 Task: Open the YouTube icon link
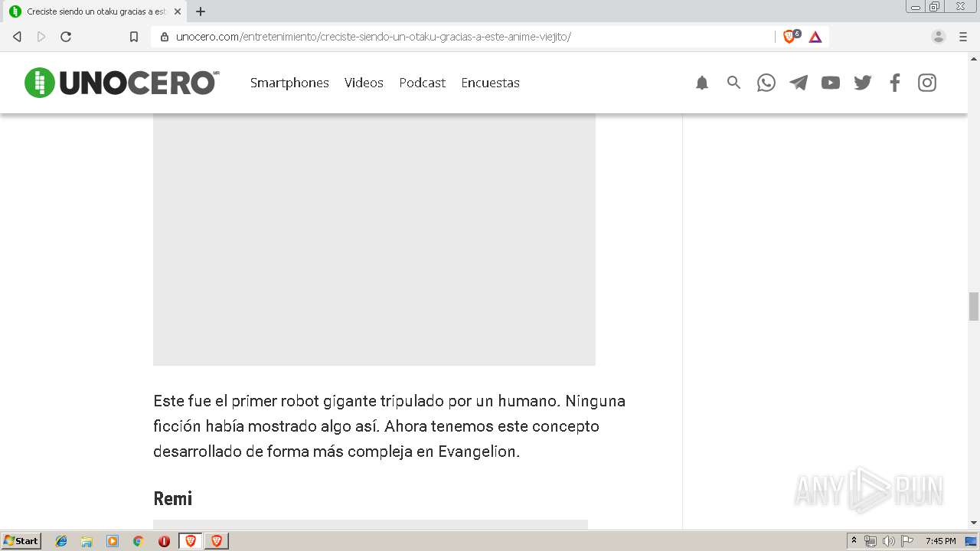coord(831,83)
